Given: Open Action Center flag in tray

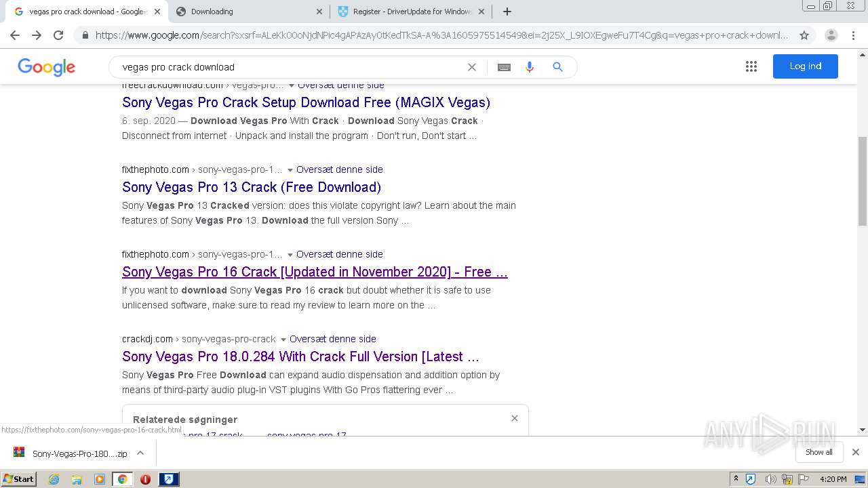Looking at the screenshot, I should click(x=802, y=479).
